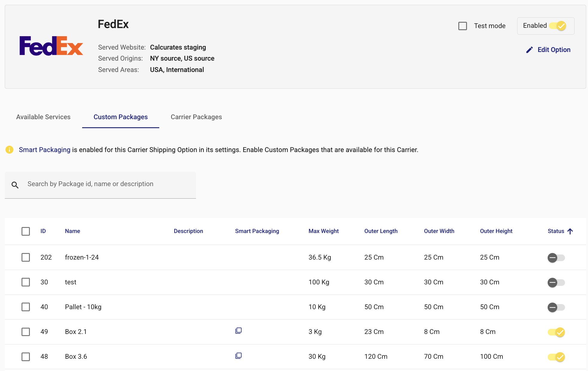Click the pencil icon beside Edit Option
Screen dimensions: 588x371
pyautogui.click(x=529, y=50)
